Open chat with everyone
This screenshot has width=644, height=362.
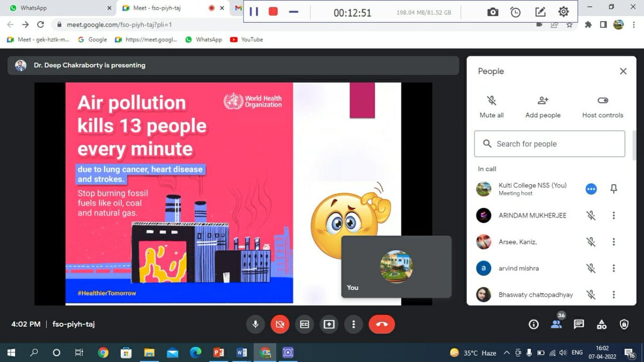click(x=579, y=324)
